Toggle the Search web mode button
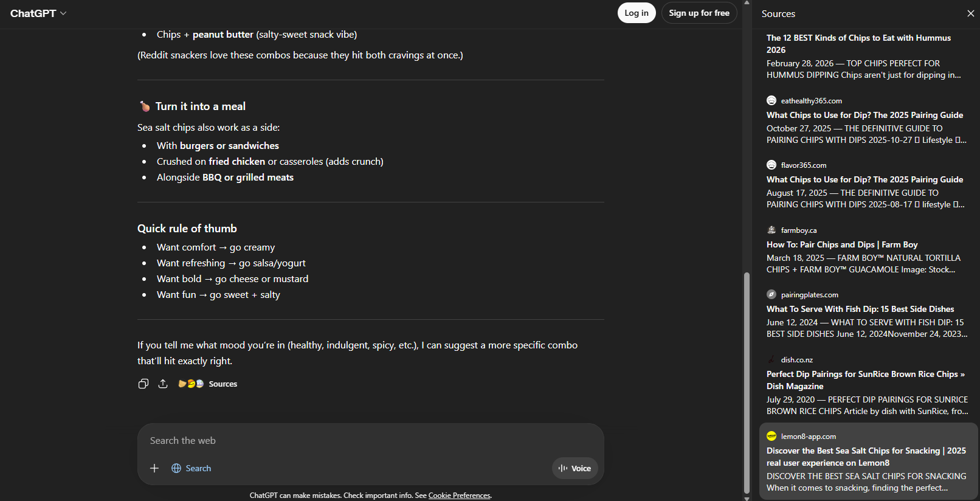Screen dimensions: 980x501 (192, 468)
